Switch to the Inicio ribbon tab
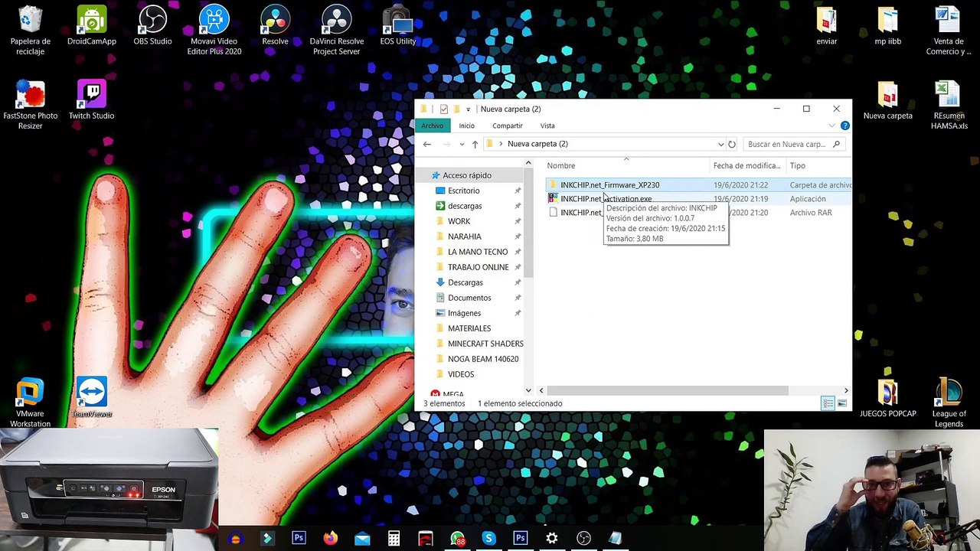Image resolution: width=980 pixels, height=551 pixels. coord(466,126)
